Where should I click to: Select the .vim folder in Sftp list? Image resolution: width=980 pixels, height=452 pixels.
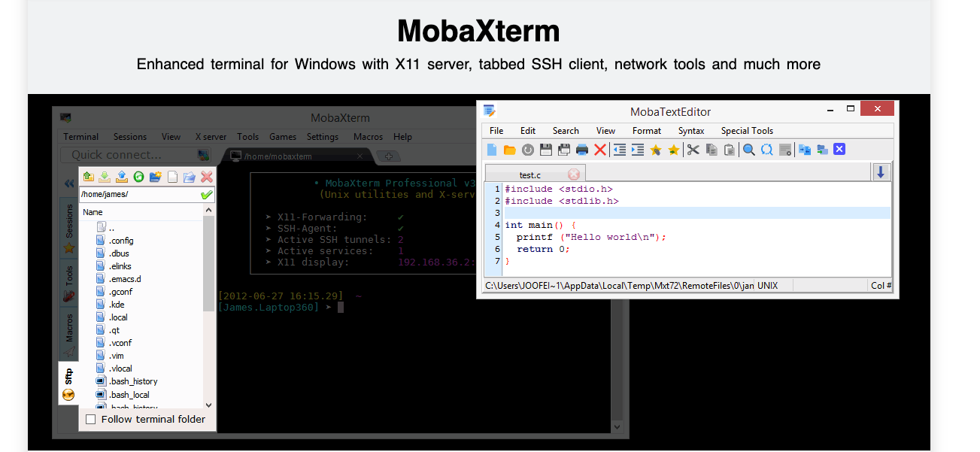point(110,356)
